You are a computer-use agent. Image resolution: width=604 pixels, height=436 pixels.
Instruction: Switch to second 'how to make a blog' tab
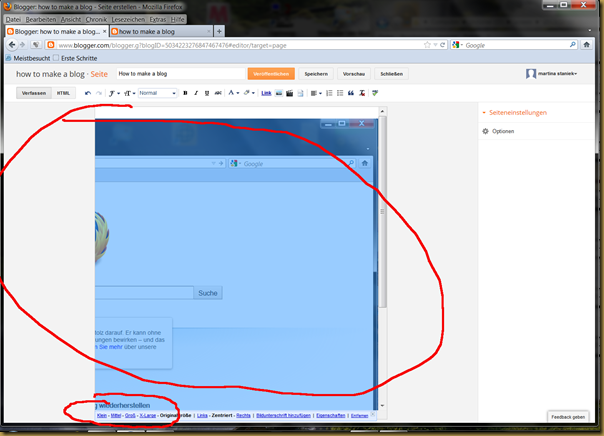[161, 32]
